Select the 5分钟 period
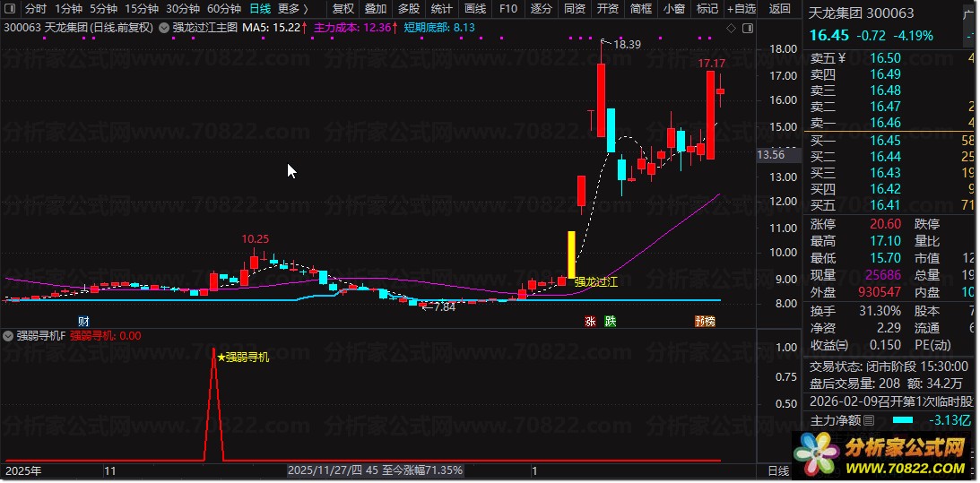Screen dimensions: 980x483 [103, 9]
